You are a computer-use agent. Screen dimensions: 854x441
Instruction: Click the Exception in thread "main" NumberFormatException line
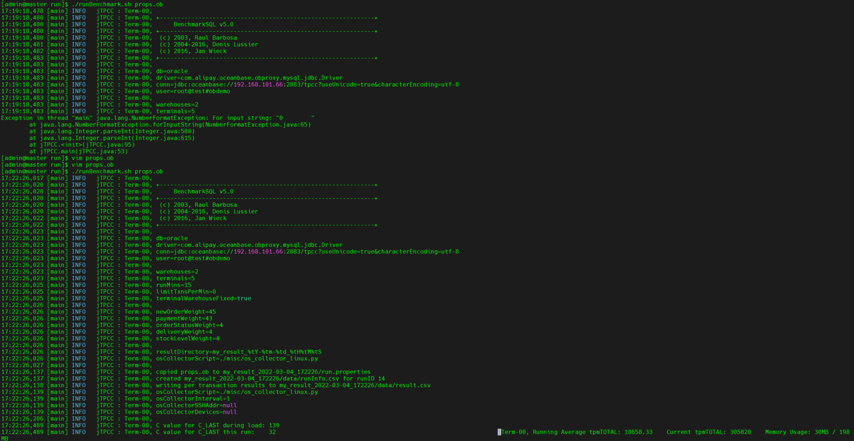158,118
